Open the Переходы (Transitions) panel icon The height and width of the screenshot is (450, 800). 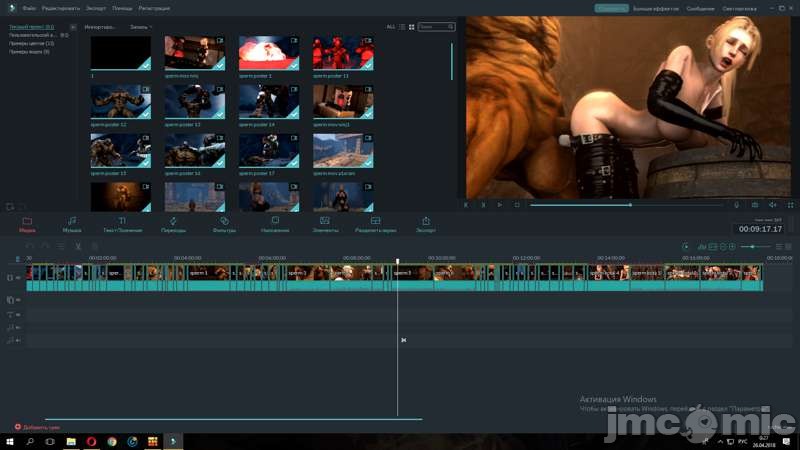point(173,220)
